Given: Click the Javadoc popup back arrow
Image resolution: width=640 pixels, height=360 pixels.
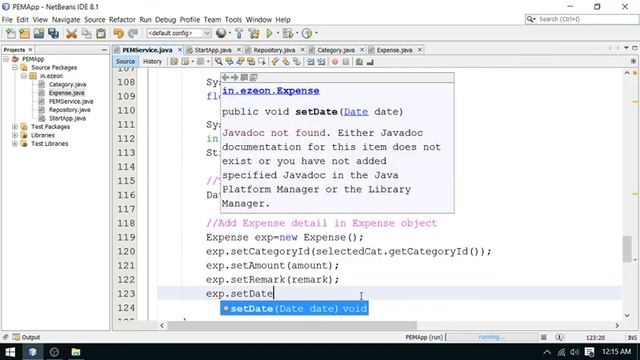Looking at the screenshot, I should tap(225, 77).
